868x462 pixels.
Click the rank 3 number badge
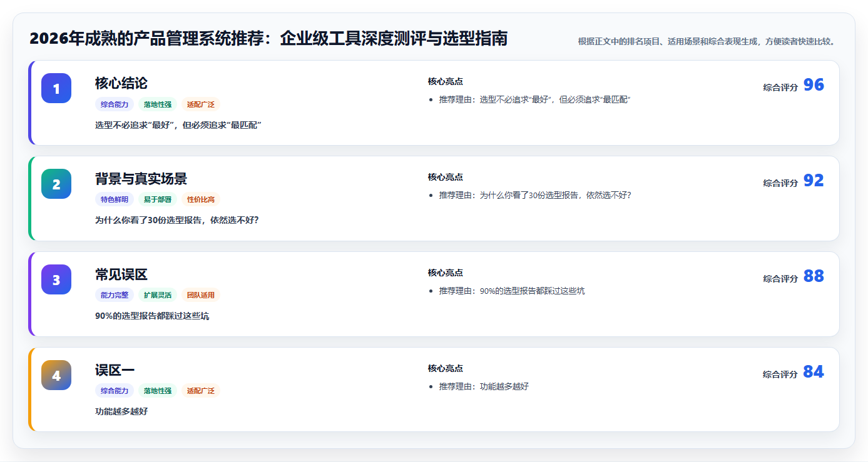pyautogui.click(x=56, y=279)
